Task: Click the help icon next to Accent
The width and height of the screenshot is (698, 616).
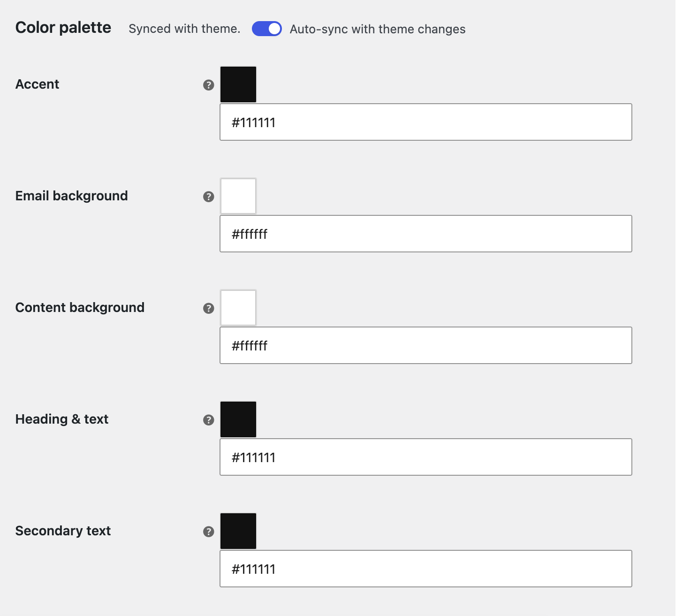Action: [x=209, y=85]
